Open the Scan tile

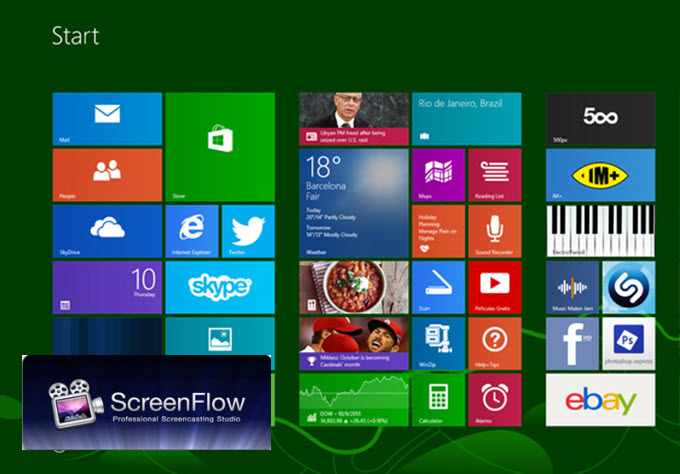(438, 288)
